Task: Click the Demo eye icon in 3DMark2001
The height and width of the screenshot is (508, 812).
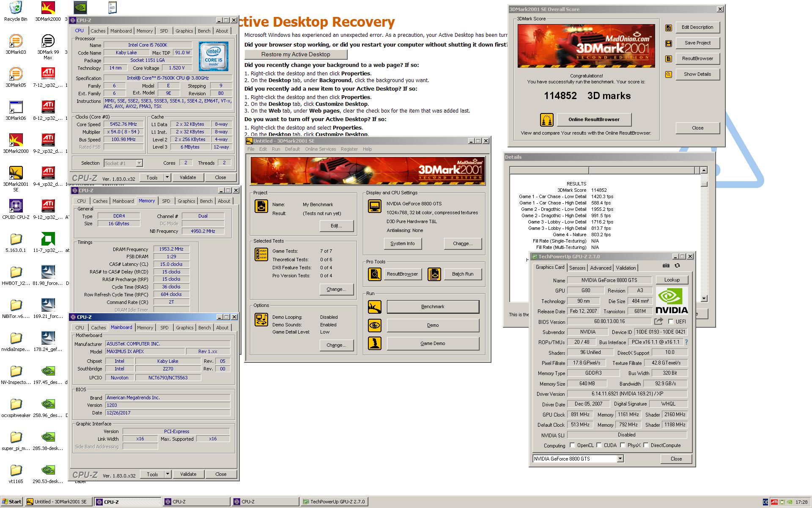Action: pyautogui.click(x=375, y=326)
